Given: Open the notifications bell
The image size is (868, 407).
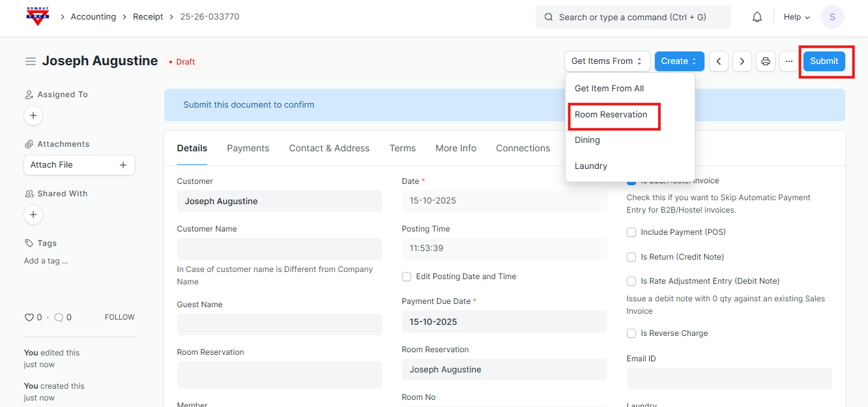Looking at the screenshot, I should [x=757, y=17].
